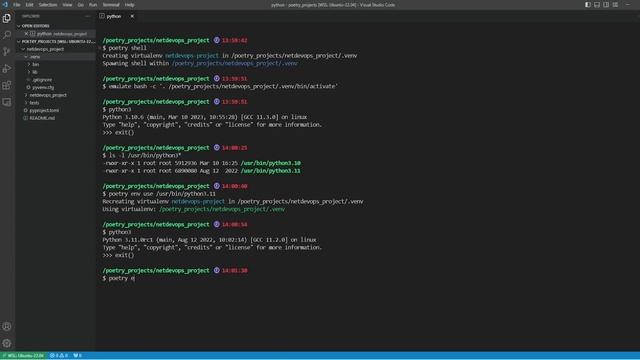Open the Accounts menu icon
This screenshot has width=640, height=360.
[7, 326]
